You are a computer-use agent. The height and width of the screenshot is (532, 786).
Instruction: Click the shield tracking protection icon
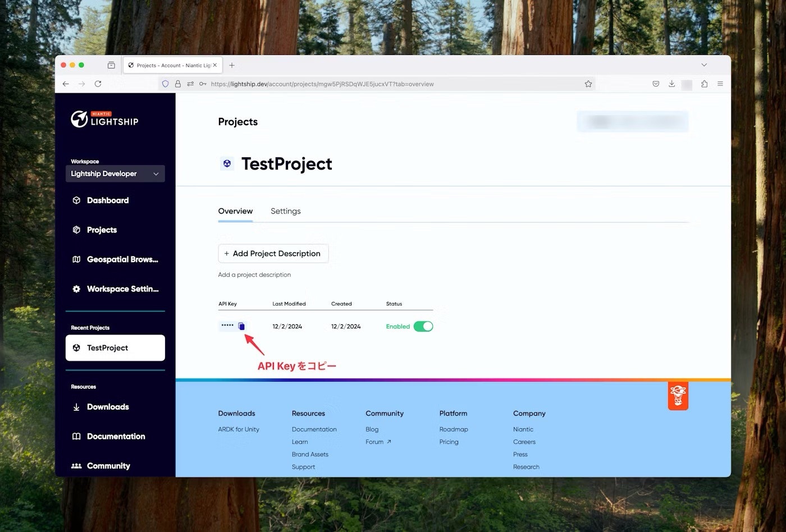pos(165,84)
